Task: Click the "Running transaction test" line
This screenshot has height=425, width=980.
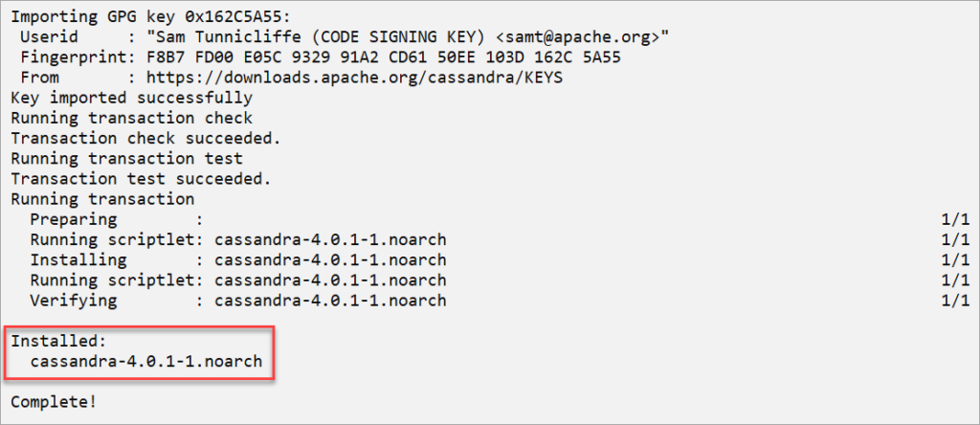Action: (x=127, y=159)
